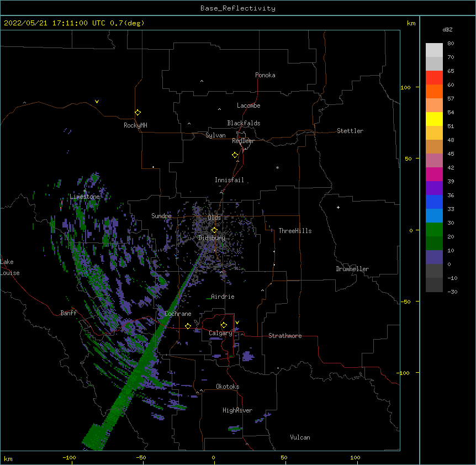Click the -50 tick label on the right axis
Screen dimensions: 476x465
405,302
